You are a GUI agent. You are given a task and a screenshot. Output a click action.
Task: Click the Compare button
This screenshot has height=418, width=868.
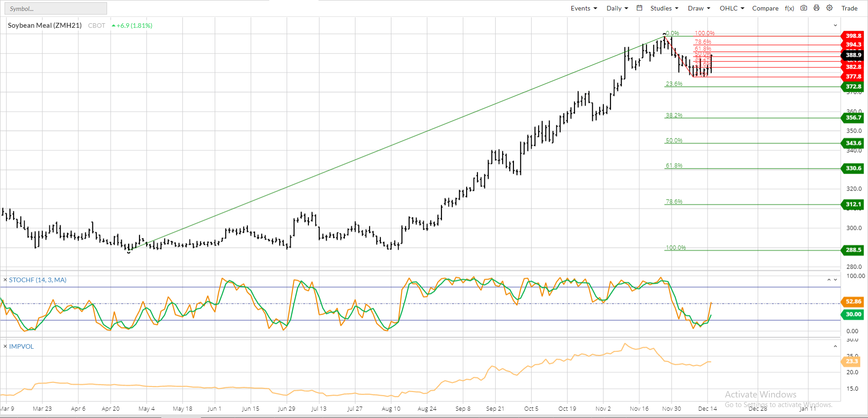pyautogui.click(x=765, y=8)
